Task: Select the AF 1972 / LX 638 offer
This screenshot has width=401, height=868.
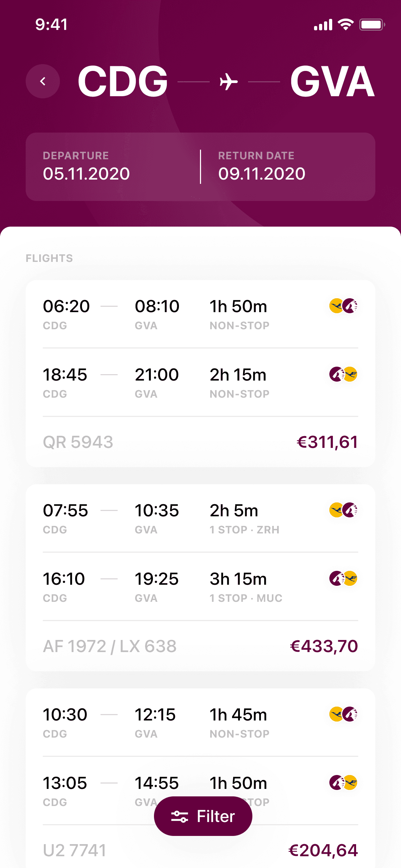Action: pos(110,646)
